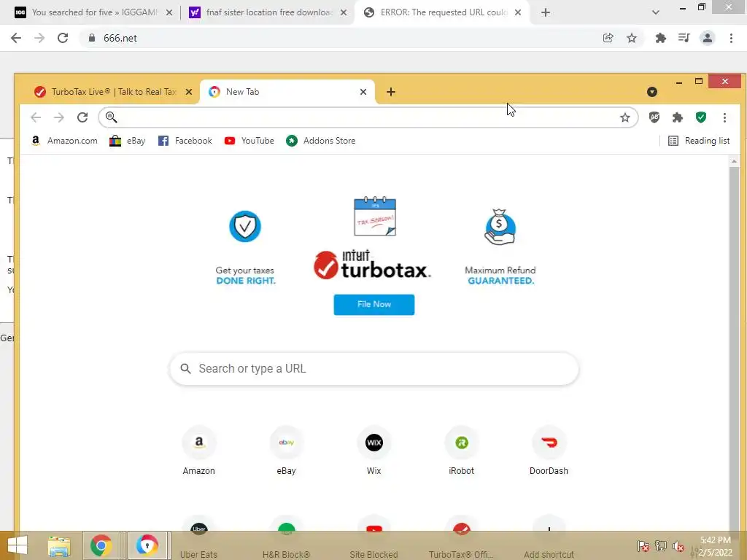This screenshot has width=747, height=560.
Task: Open the taskbar clock showing 5:42 PM
Action: [716, 546]
